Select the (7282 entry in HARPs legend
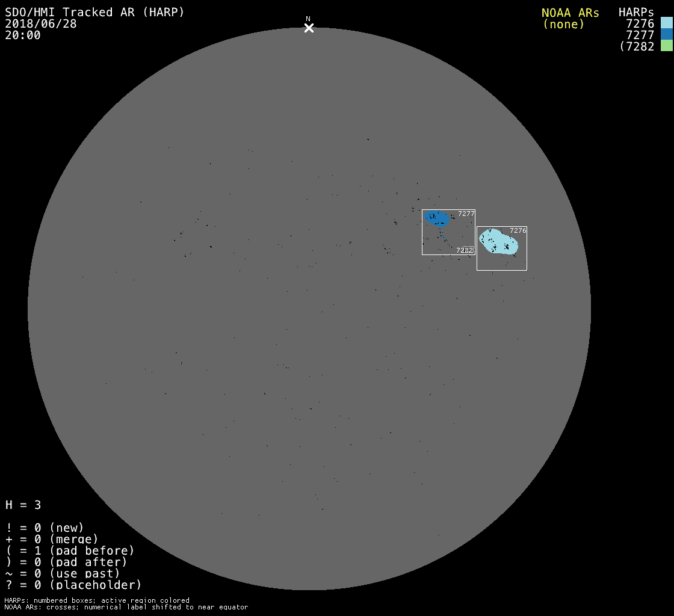 [x=637, y=46]
